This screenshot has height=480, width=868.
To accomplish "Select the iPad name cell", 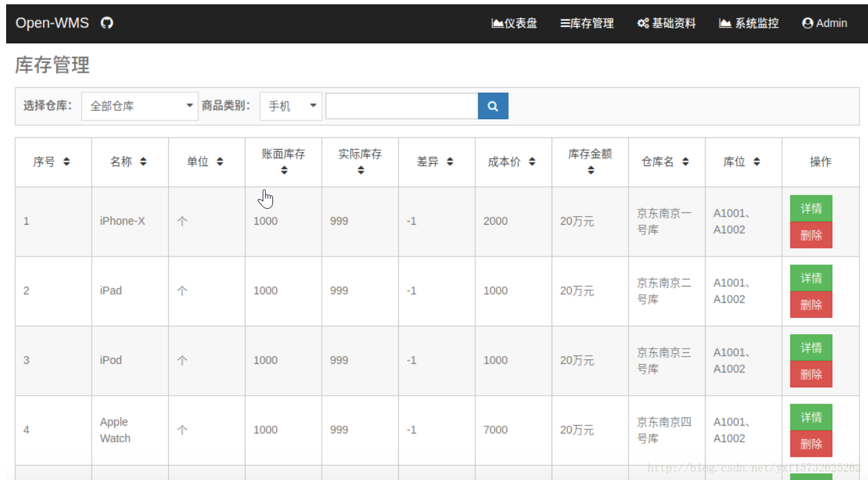I will (130, 291).
